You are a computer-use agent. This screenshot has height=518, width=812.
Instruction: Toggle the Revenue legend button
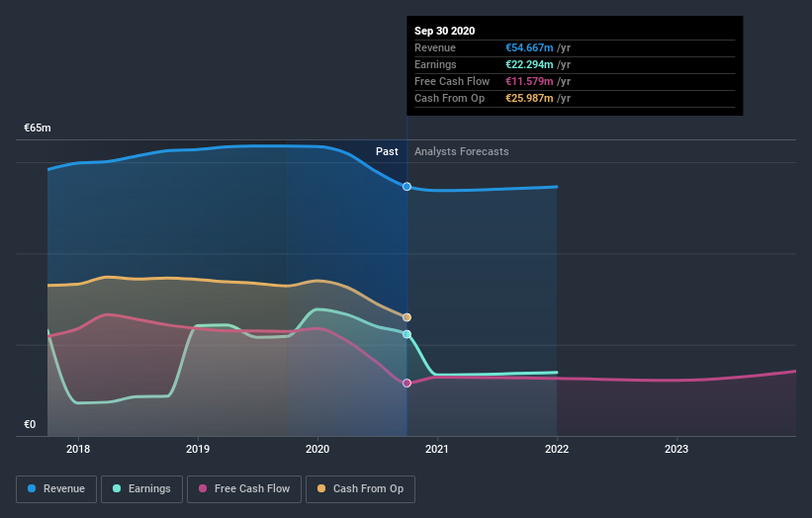(x=56, y=489)
